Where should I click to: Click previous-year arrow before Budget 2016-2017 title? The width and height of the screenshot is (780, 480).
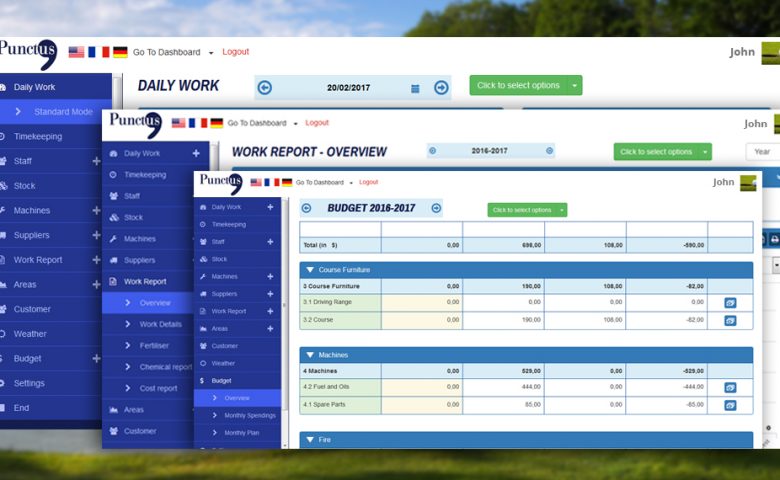(306, 208)
